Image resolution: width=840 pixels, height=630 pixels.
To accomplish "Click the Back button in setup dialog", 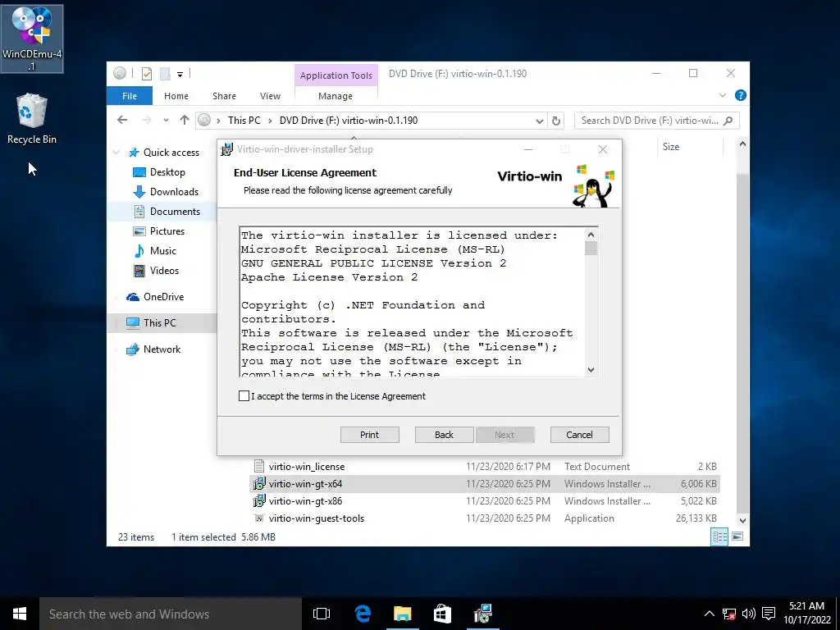I will point(444,435).
